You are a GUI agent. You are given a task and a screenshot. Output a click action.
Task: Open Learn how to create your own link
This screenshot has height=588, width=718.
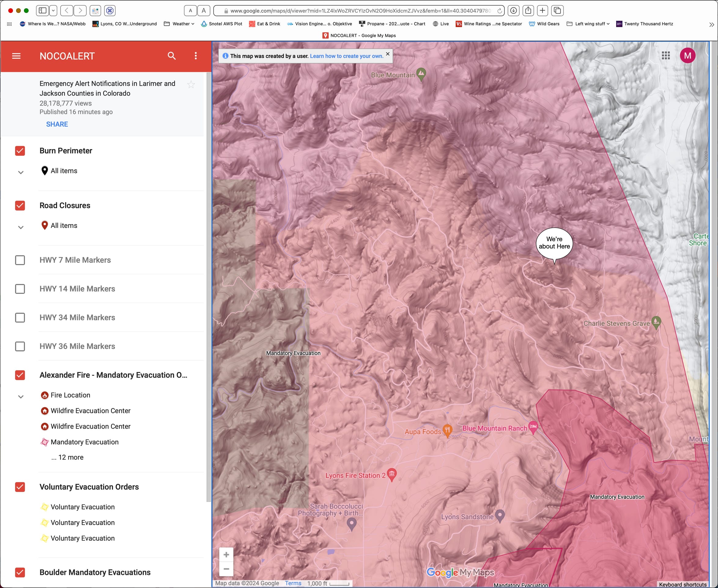point(347,56)
